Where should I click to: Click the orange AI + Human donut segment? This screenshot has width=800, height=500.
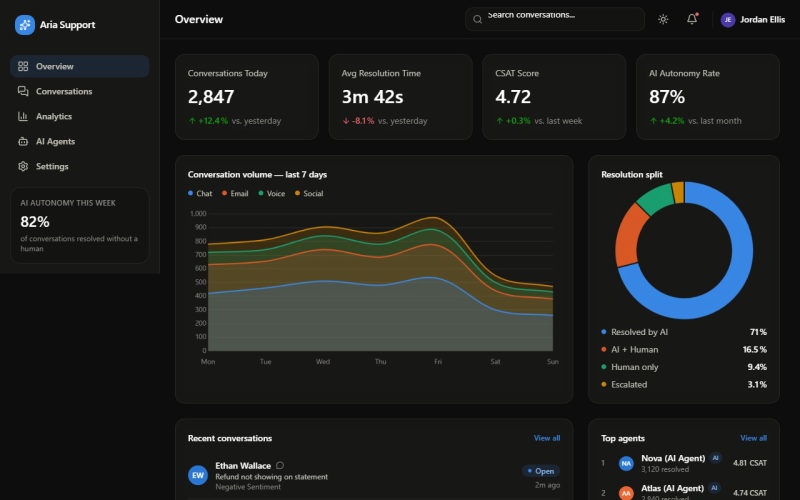tap(629, 235)
